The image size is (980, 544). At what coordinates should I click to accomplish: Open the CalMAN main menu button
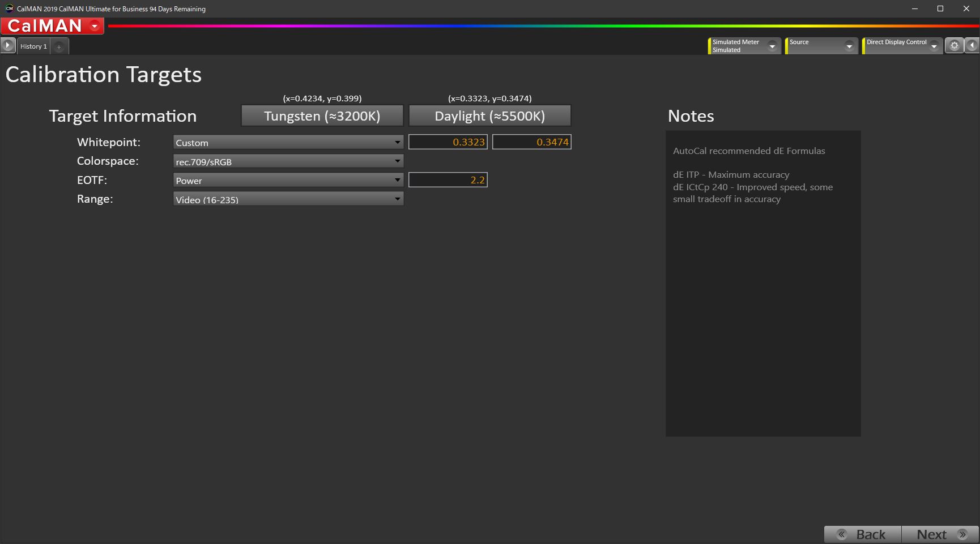52,26
